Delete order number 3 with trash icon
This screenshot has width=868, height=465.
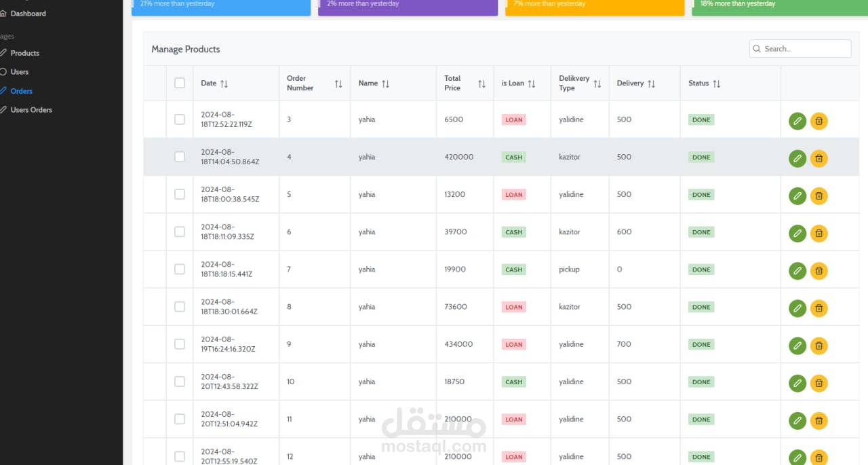pos(819,121)
